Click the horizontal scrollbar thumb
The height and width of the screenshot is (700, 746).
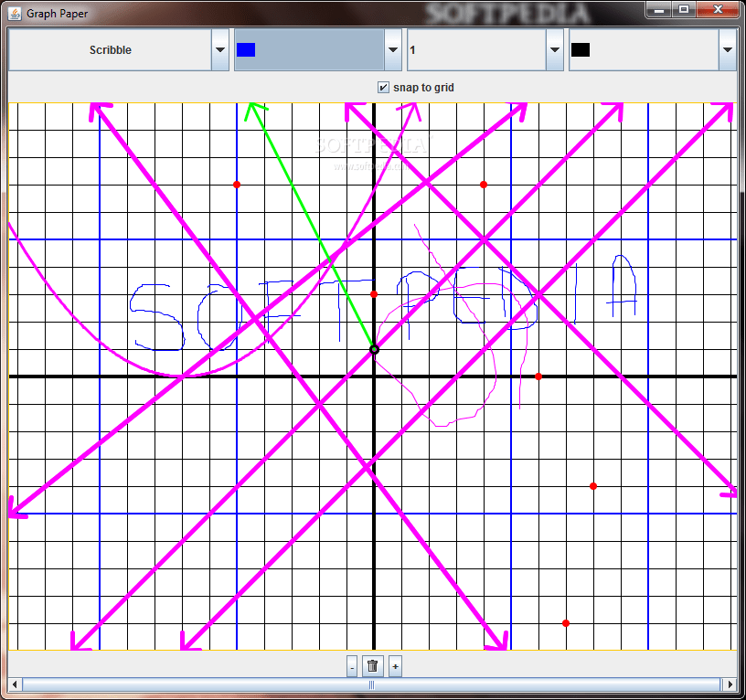point(371,684)
